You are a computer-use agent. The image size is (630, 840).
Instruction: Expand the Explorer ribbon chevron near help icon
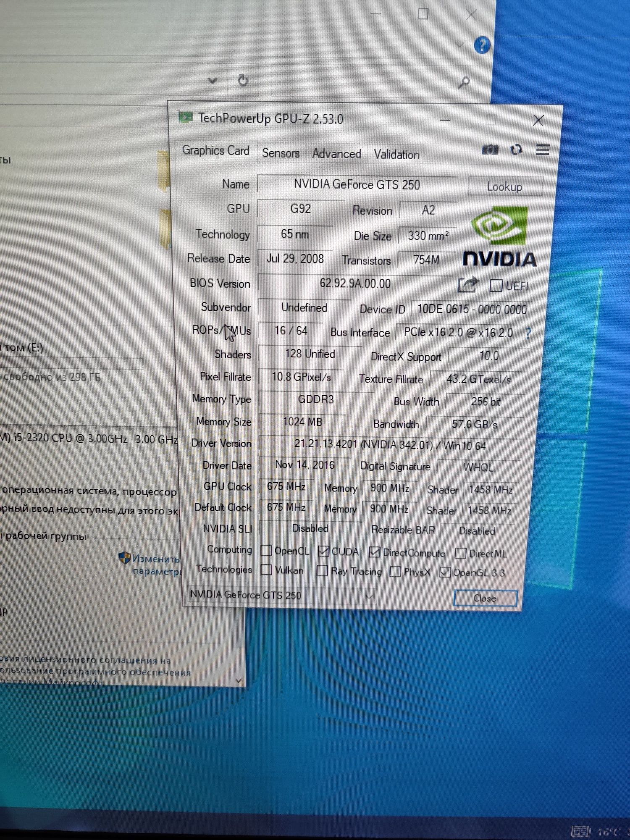pyautogui.click(x=459, y=45)
